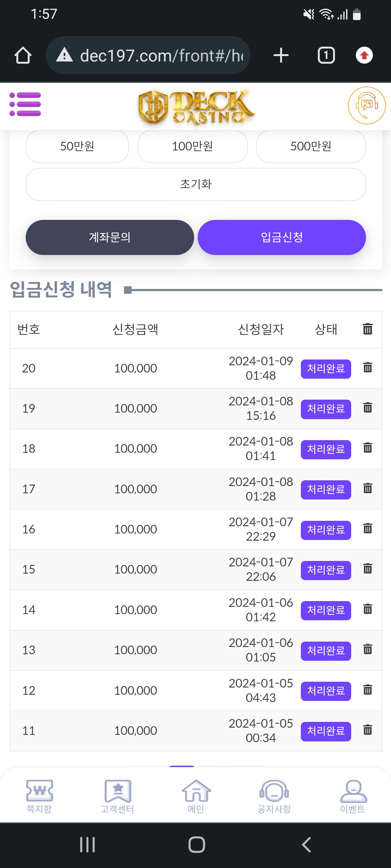
Task: Select the 50만원 amount button
Action: click(x=77, y=146)
